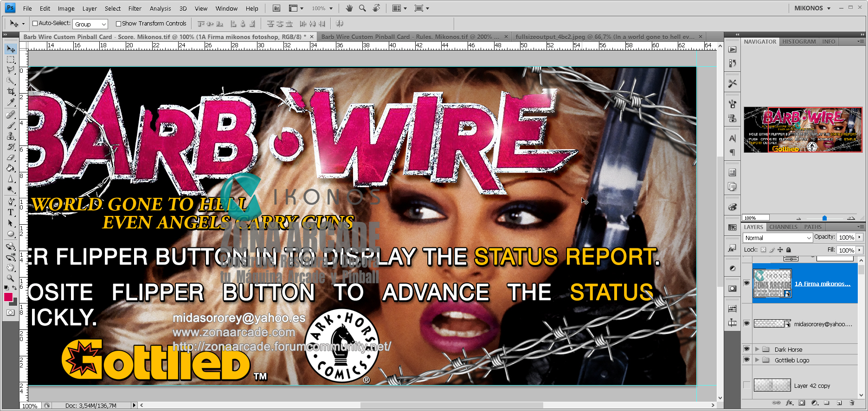The image size is (868, 411).
Task: Select the History Brush tool
Action: click(10, 147)
